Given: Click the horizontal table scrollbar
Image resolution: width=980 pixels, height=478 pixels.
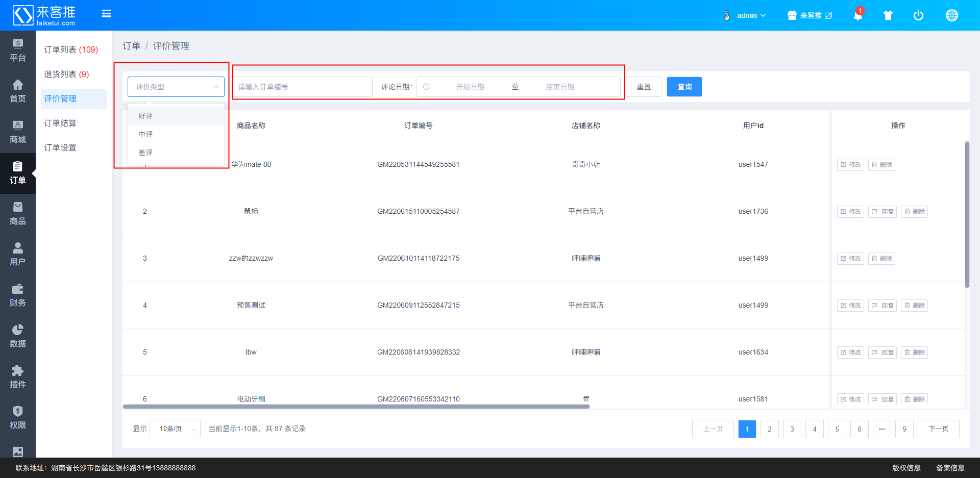Looking at the screenshot, I should click(x=356, y=407).
